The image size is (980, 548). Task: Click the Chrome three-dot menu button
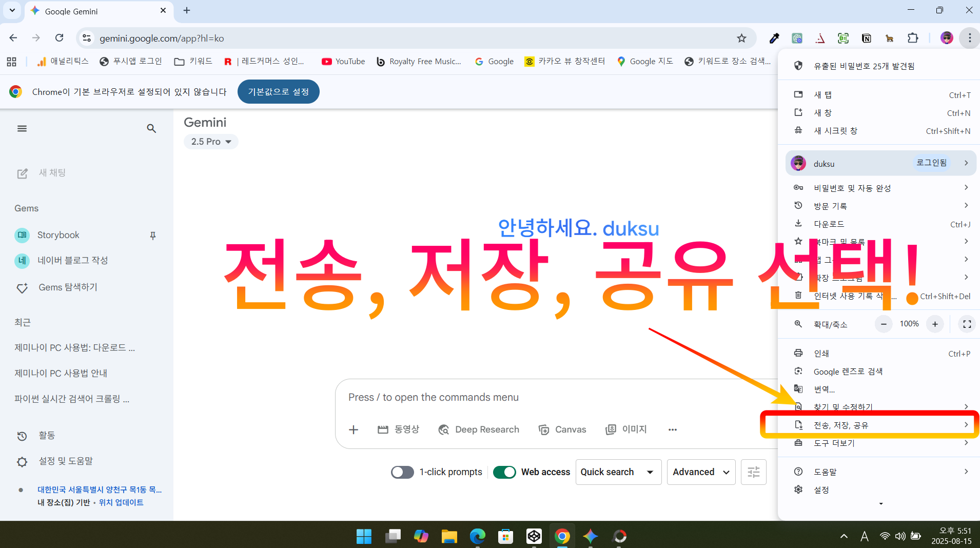969,38
